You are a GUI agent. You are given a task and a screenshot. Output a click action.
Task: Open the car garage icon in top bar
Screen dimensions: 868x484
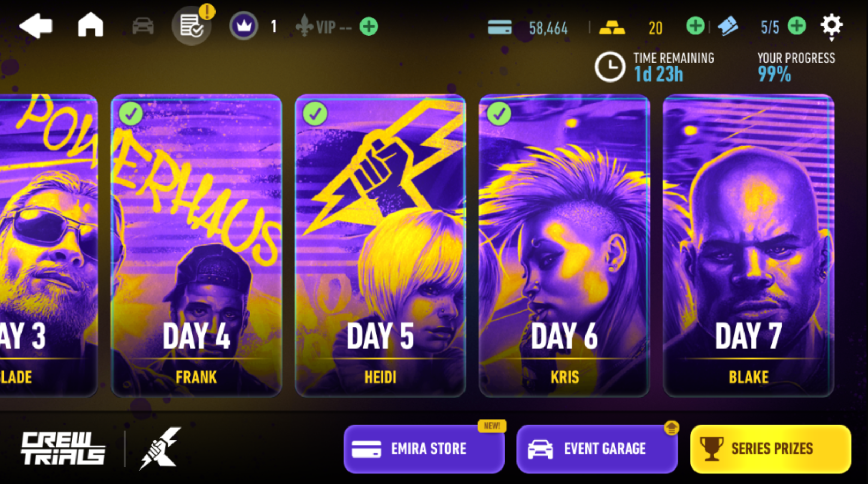click(x=143, y=26)
